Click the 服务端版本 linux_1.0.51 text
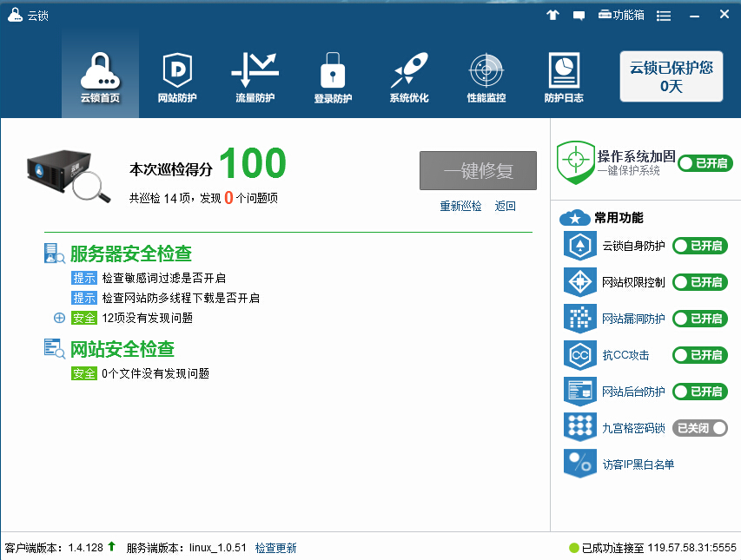Viewport: 741px width, 560px height. (186, 548)
